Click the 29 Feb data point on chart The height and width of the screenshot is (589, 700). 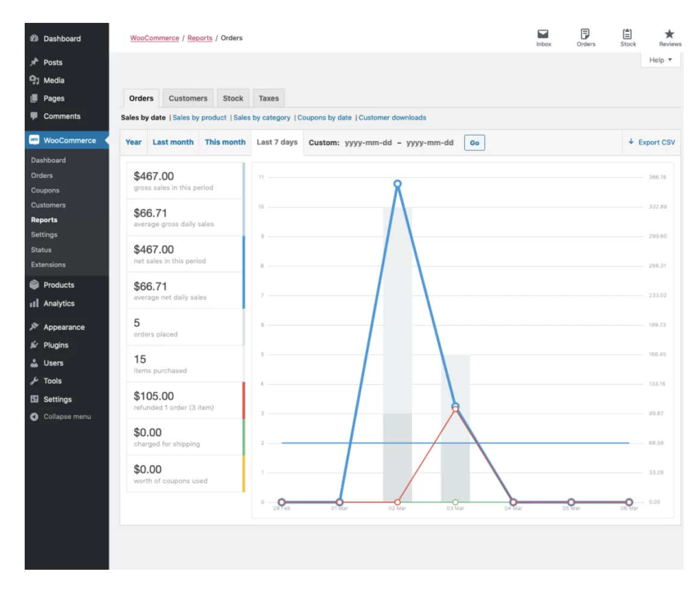pos(282,502)
